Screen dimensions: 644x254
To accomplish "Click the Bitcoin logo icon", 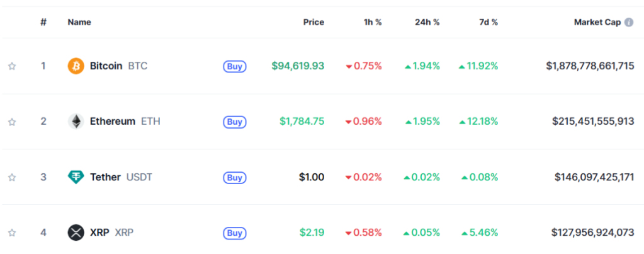I will pyautogui.click(x=76, y=66).
